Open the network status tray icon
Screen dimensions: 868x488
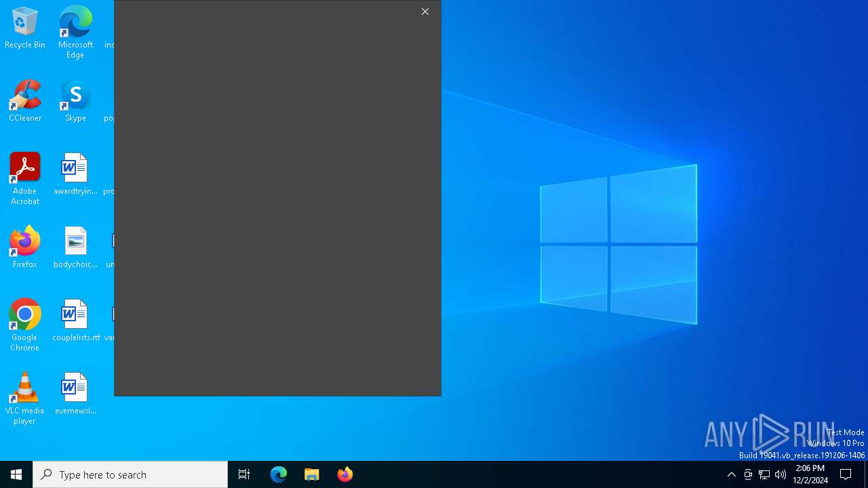point(764,474)
